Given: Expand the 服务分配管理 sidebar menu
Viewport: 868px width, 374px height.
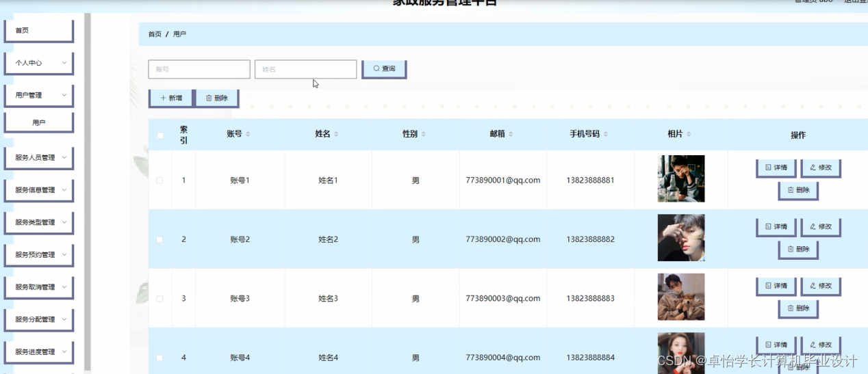Looking at the screenshot, I should click(39, 319).
